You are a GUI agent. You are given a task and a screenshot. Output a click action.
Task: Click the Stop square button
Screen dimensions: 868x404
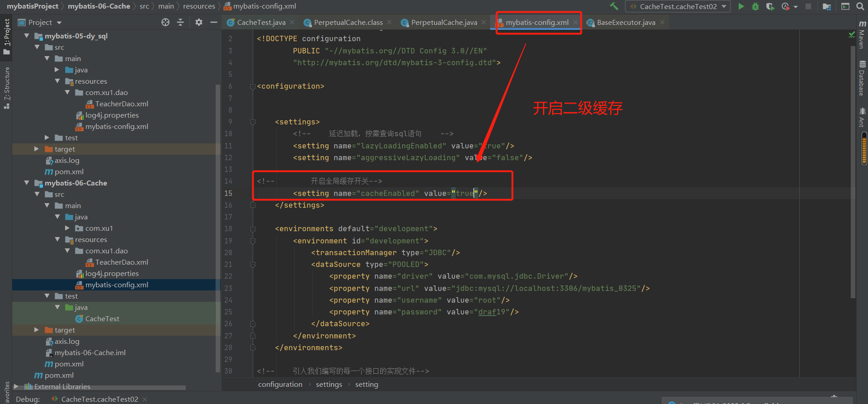click(808, 6)
